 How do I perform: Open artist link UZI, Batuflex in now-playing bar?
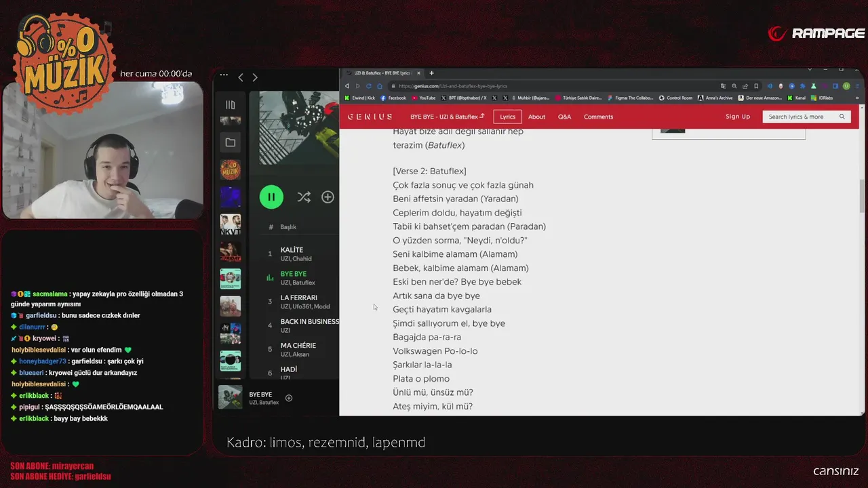click(264, 403)
